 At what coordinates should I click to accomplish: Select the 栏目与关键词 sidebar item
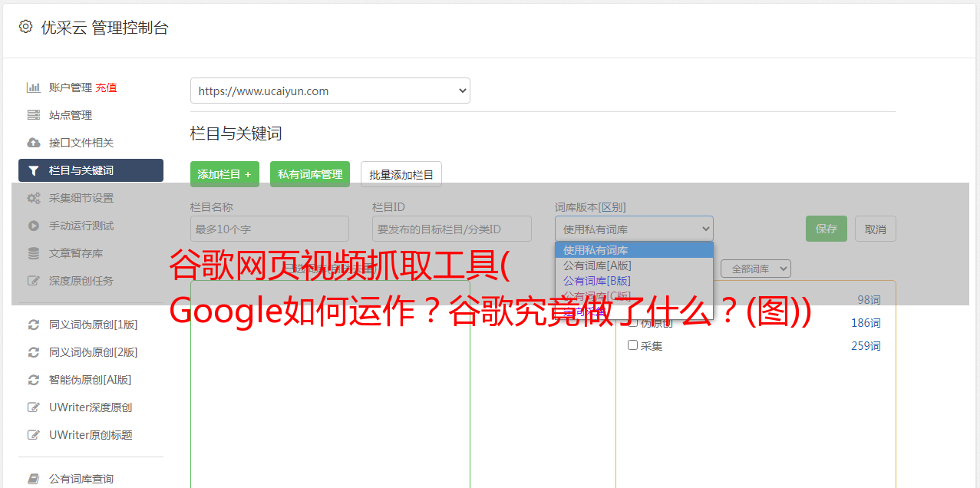[91, 170]
